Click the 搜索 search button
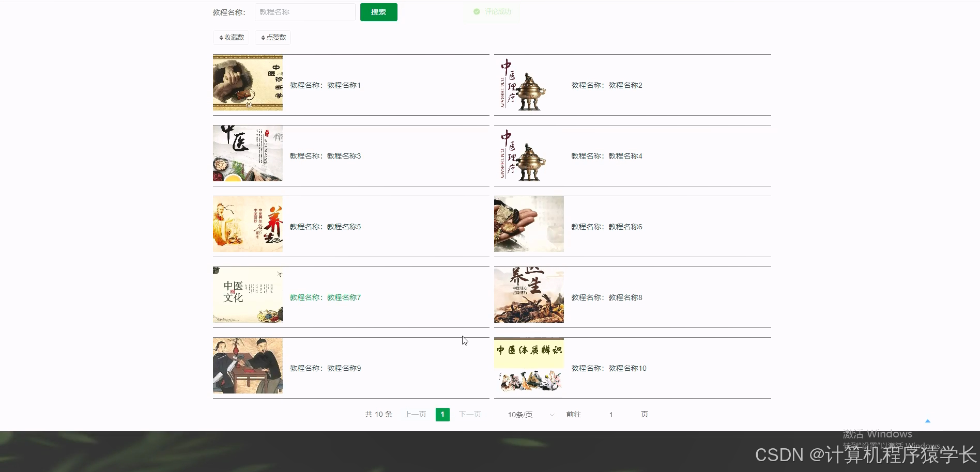The image size is (980, 472). pos(378,11)
